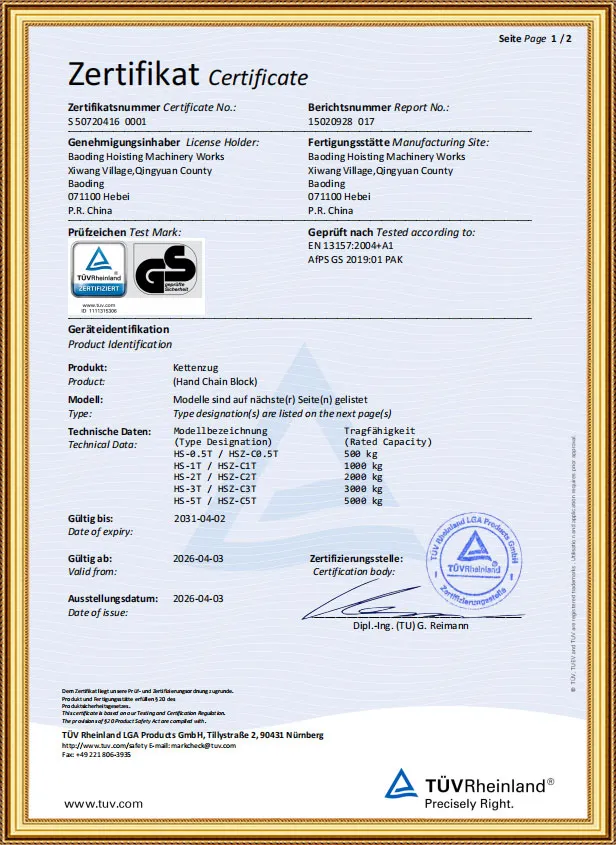Click report number 15020928 017
This screenshot has height=845, width=616.
[x=341, y=121]
